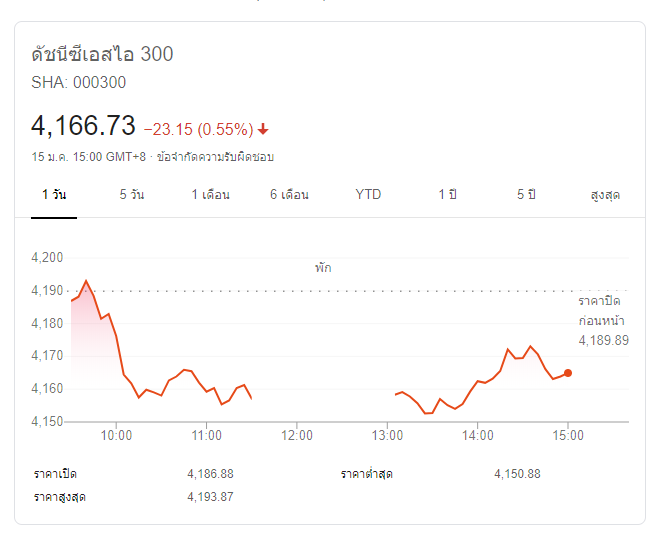Viewport: 657px width, 537px height.
Task: Click the ราคาต่ำสุด lowest price value 4,150.88
Action: [517, 473]
